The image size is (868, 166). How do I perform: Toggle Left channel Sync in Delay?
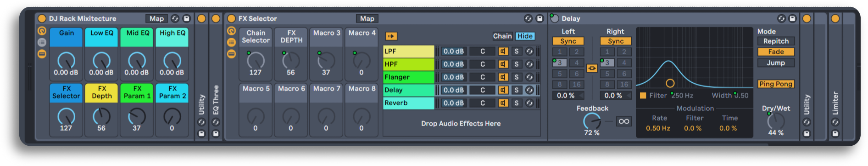[x=568, y=41]
